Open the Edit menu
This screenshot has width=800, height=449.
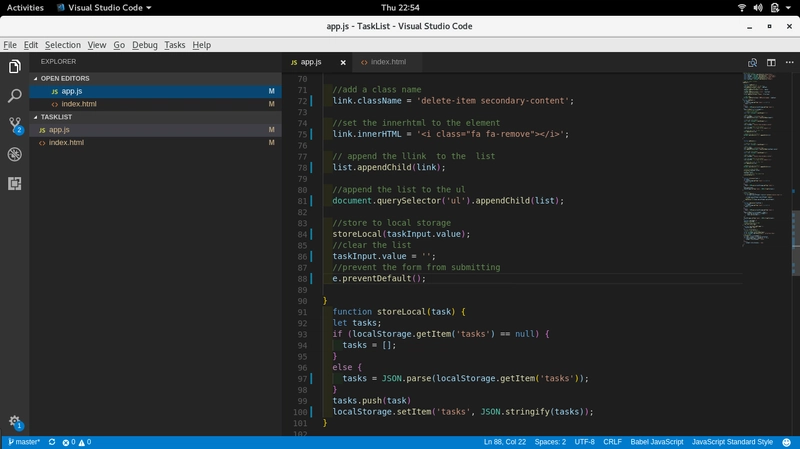point(31,45)
